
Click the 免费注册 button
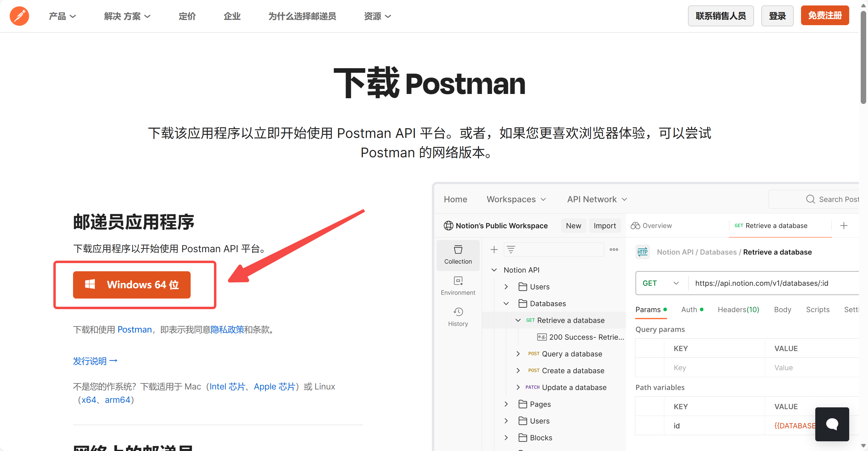click(825, 15)
